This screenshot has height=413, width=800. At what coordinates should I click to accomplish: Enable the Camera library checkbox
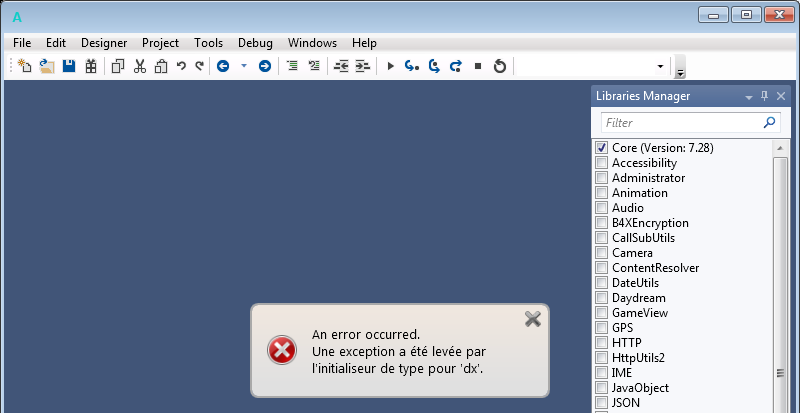602,253
